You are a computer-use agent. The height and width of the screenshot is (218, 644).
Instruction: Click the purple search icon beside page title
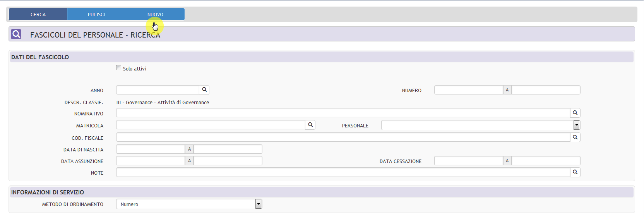tap(16, 34)
